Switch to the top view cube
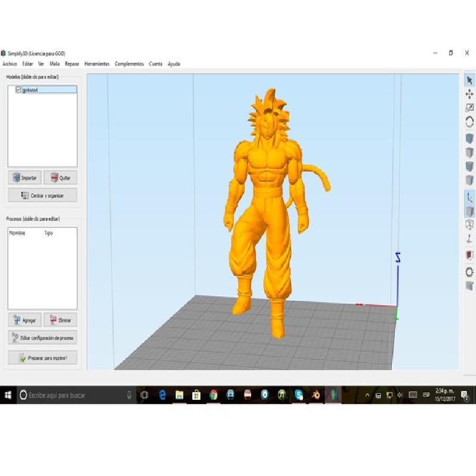Viewport: 476px width, 476px height. point(469,152)
